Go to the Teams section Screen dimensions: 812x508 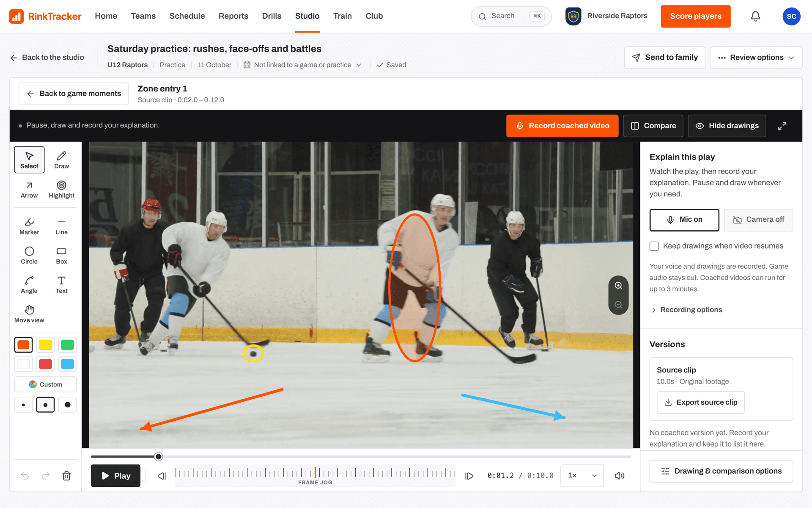click(143, 16)
